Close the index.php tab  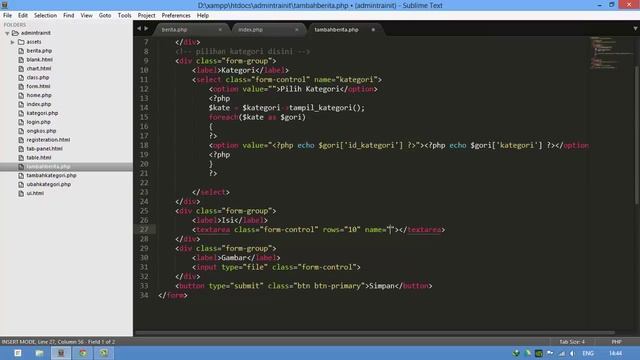tap(297, 29)
